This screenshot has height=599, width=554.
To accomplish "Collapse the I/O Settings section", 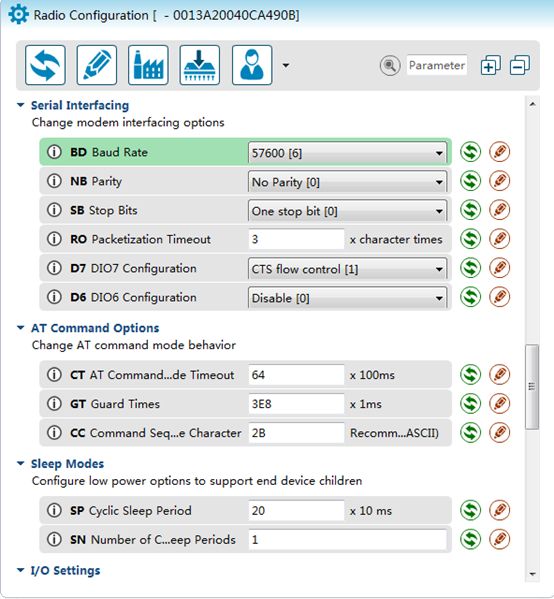I will [x=21, y=570].
